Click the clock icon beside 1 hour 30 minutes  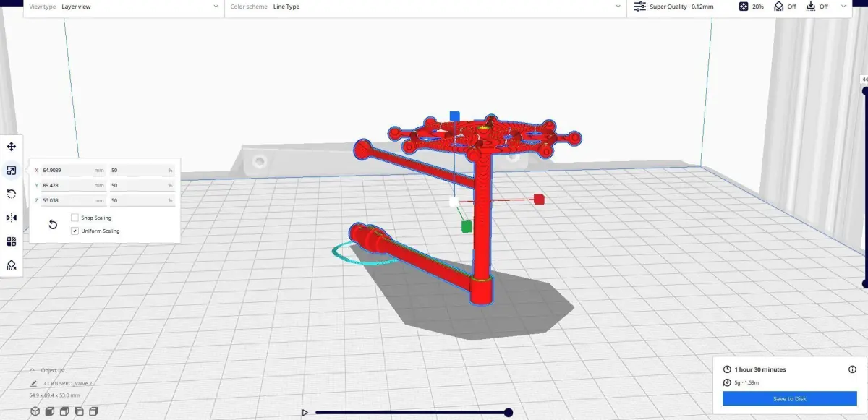[x=727, y=369]
